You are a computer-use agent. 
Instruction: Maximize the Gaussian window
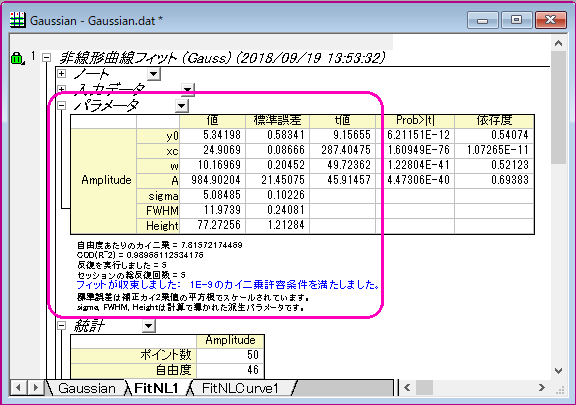coord(516,20)
